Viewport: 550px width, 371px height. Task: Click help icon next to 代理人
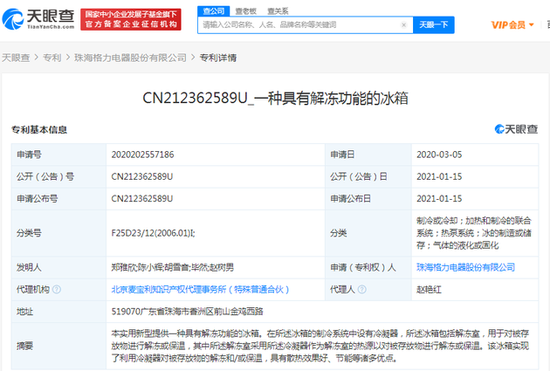click(362, 289)
